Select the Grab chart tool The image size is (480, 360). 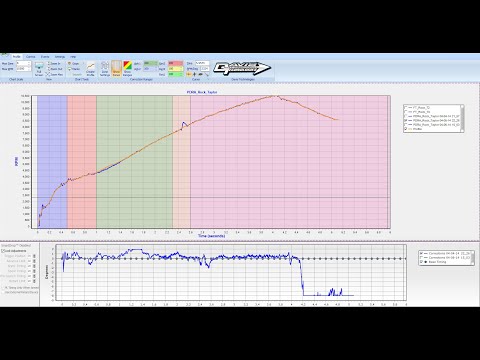[73, 63]
